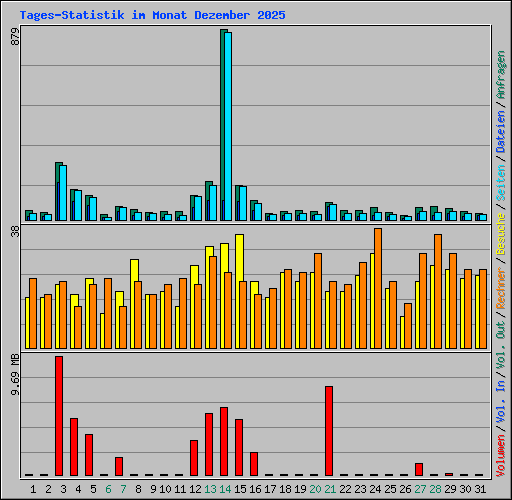This screenshot has height=500, width=512.
Task: Click the orange bar for day 24
Action: 378,289
